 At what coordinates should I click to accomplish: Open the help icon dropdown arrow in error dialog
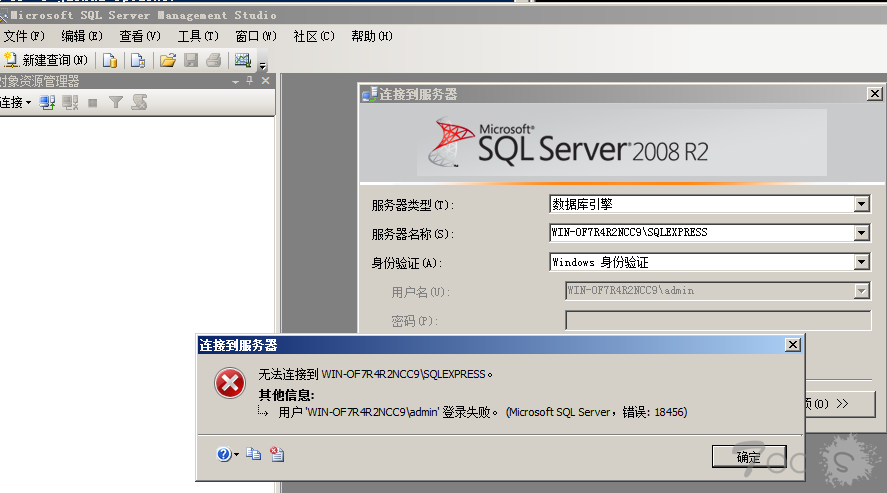coord(236,454)
